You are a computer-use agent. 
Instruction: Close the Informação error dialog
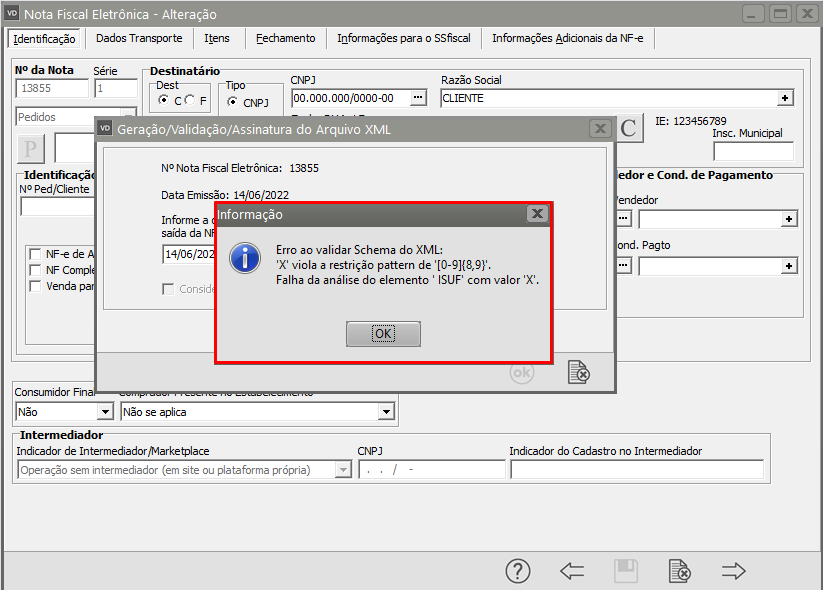coord(537,214)
